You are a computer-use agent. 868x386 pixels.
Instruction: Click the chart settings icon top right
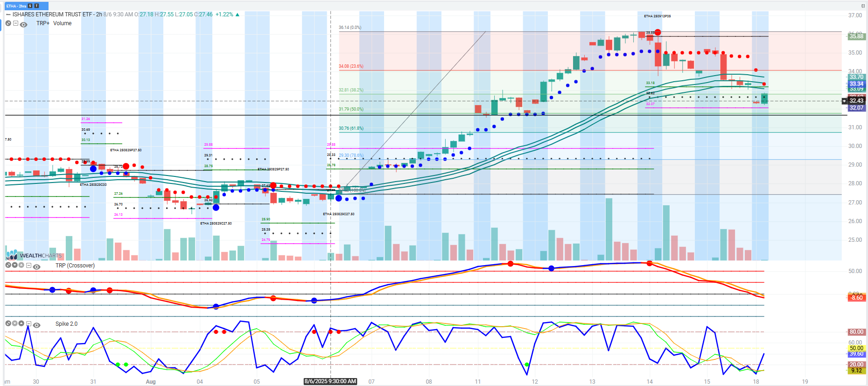[x=863, y=6]
